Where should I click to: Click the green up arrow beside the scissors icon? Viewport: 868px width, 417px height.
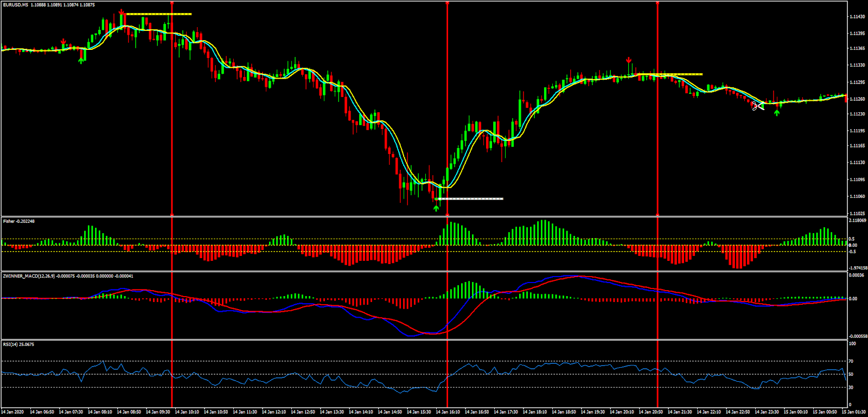tap(777, 113)
